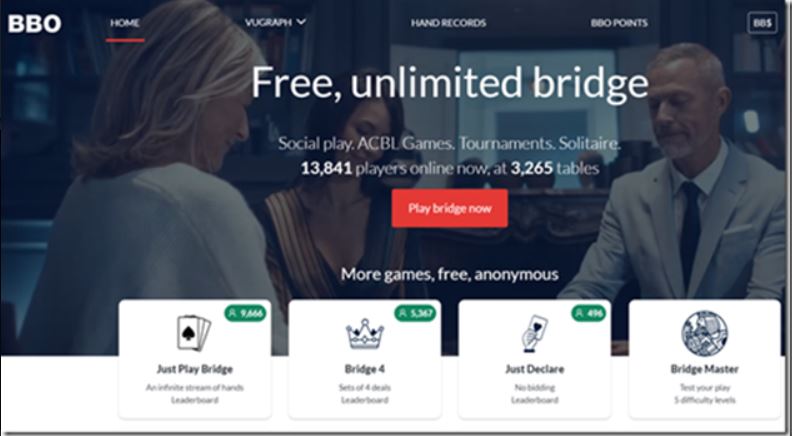The width and height of the screenshot is (792, 436).
Task: Click the round Bridge Master emblem icon
Action: [705, 333]
